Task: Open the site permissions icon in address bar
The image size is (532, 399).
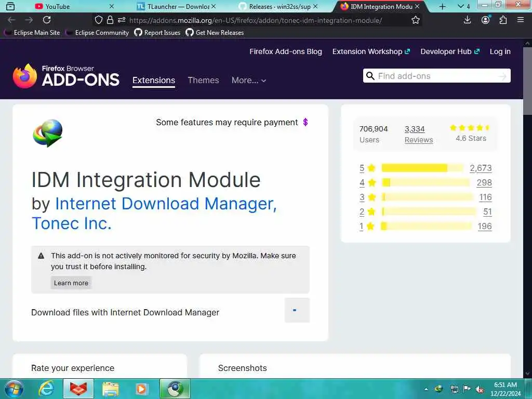Action: point(122,20)
